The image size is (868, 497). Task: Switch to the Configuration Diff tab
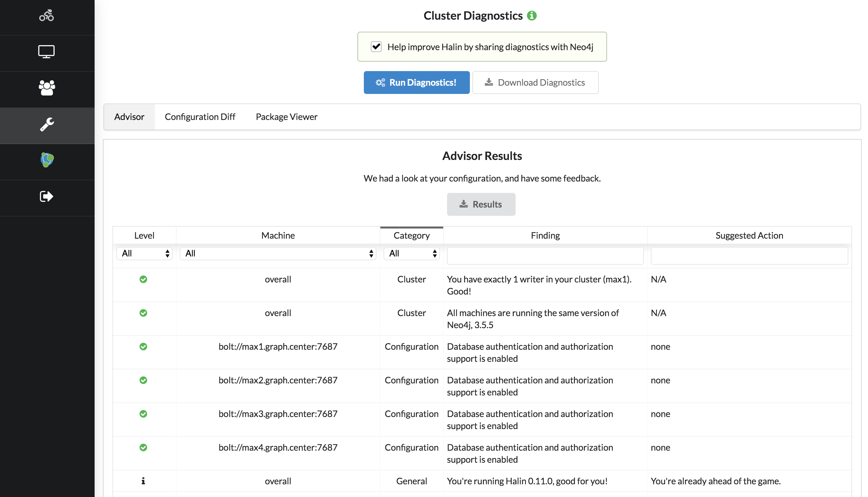click(200, 117)
